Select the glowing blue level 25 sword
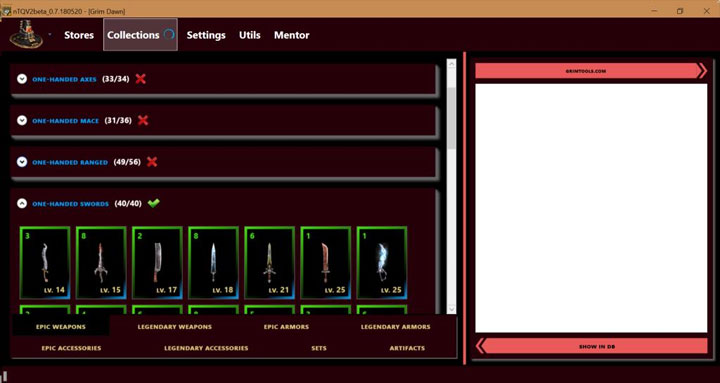720x383 pixels. pyautogui.click(x=382, y=263)
